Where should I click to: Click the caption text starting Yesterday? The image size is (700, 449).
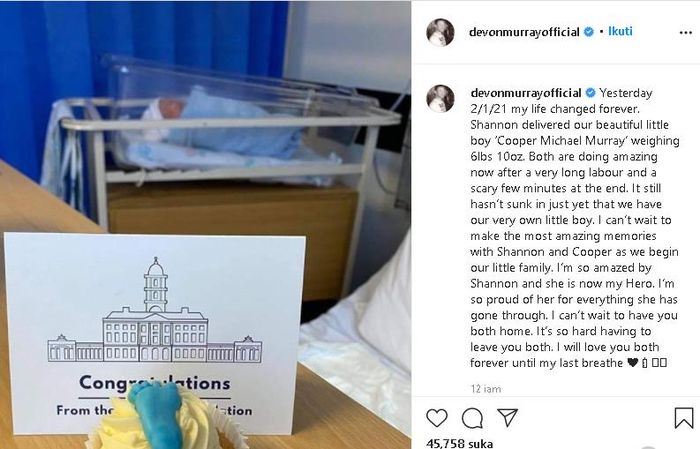[x=574, y=228]
